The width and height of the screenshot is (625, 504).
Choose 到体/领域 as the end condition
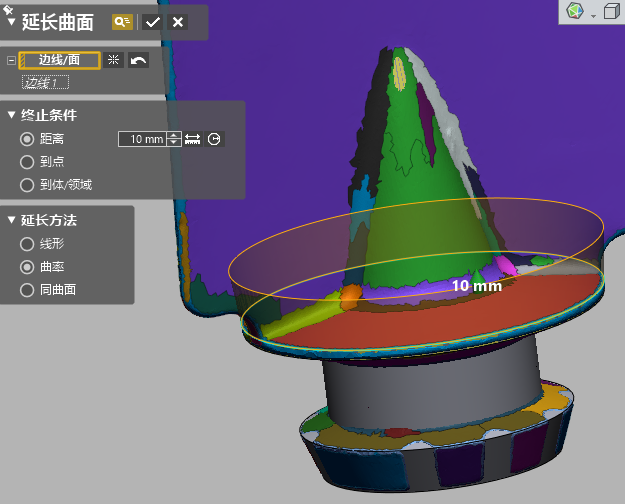click(27, 184)
